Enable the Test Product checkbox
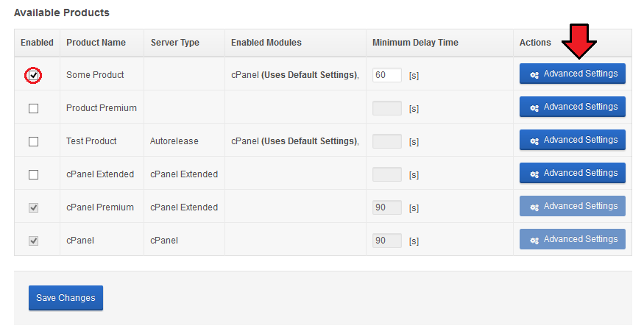 (33, 141)
